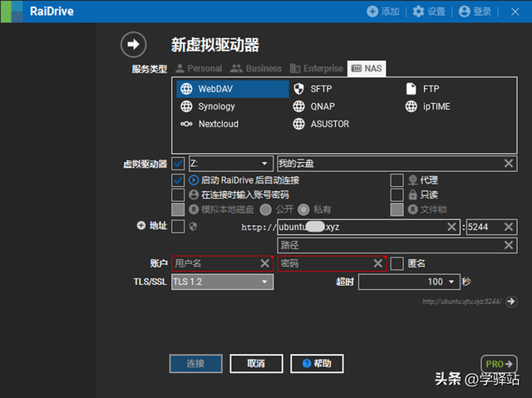Toggle the 模拟本地磁盘 checkbox

pos(178,209)
